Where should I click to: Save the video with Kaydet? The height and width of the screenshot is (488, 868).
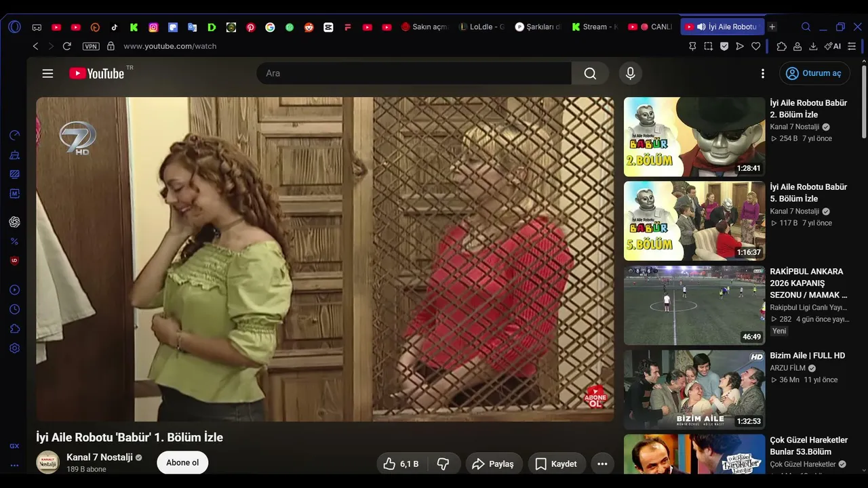(557, 464)
